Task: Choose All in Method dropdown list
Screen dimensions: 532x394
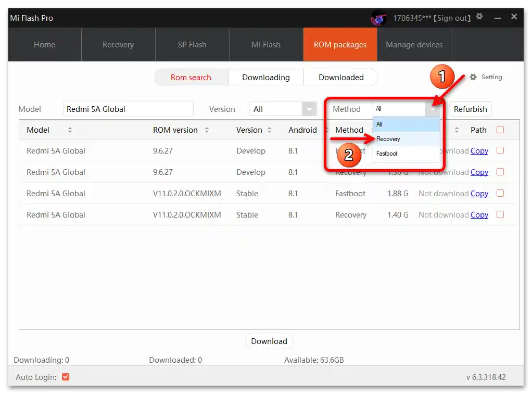Action: point(407,124)
